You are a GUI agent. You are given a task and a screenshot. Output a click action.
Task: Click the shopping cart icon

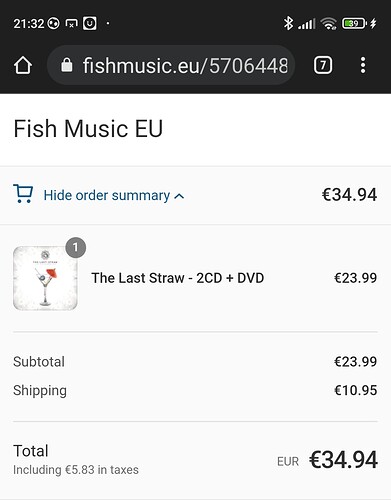(x=23, y=194)
